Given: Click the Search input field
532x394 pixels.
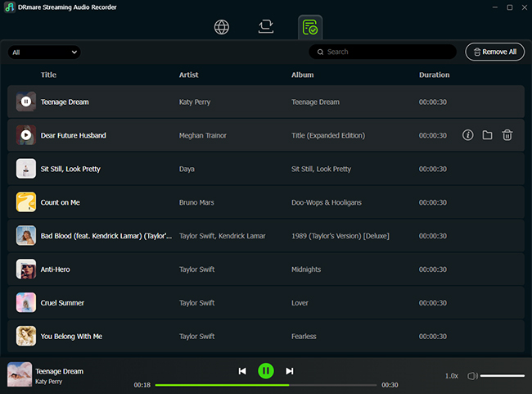Looking at the screenshot, I should (382, 52).
